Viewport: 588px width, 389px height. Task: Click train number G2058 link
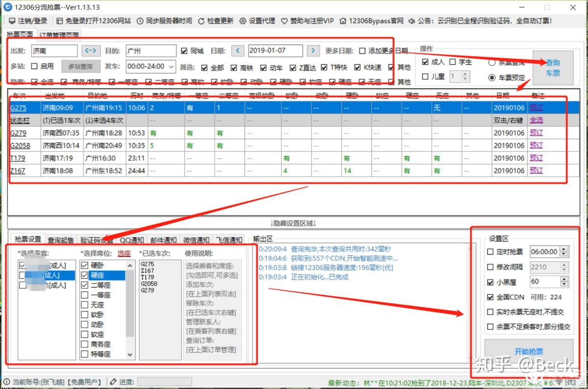pyautogui.click(x=20, y=146)
